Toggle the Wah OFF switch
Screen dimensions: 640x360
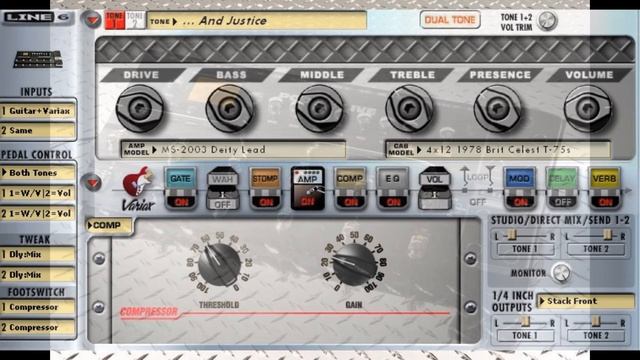222,203
